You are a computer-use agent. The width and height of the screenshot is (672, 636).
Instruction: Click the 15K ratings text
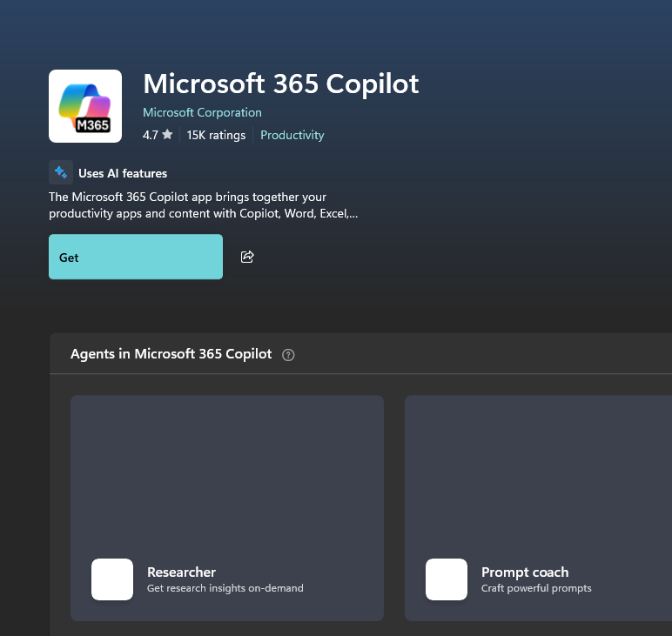(216, 136)
